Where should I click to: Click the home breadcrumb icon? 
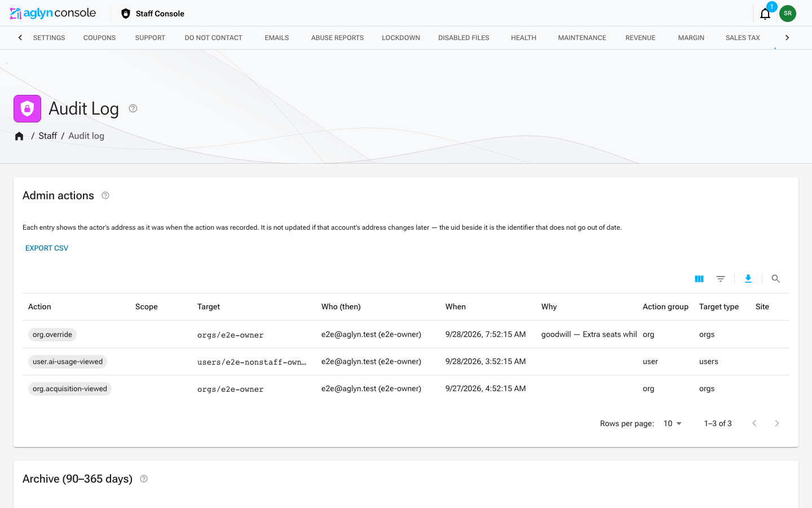coord(19,136)
